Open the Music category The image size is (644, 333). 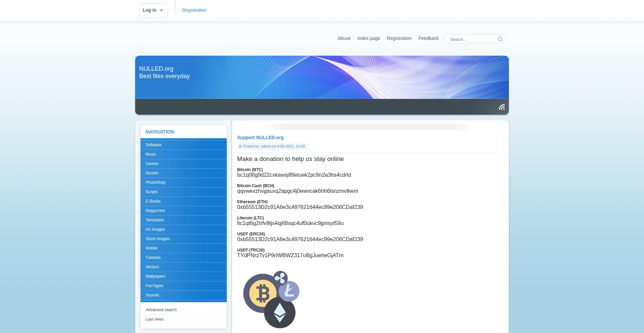pos(183,154)
